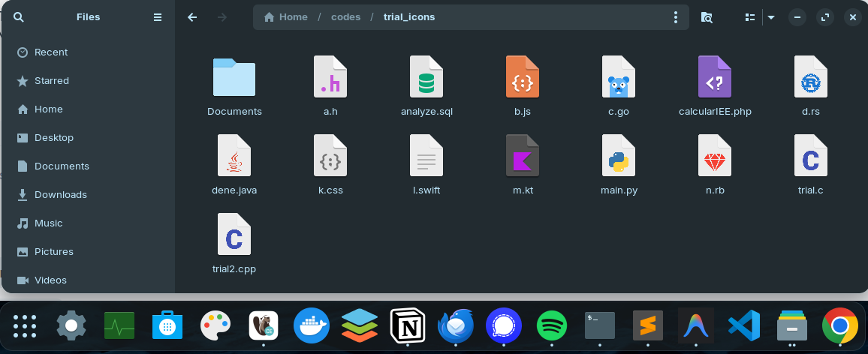This screenshot has height=354, width=868.
Task: Click the search icon in Files header
Action: (19, 17)
